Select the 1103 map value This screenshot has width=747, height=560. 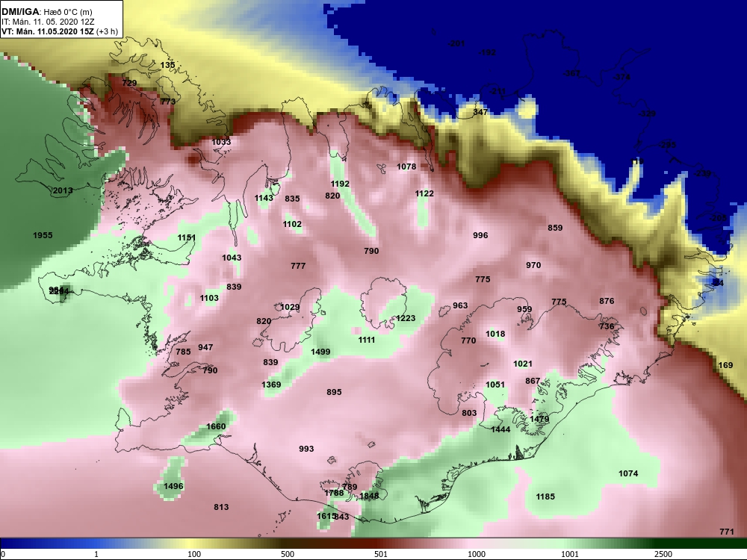209,298
